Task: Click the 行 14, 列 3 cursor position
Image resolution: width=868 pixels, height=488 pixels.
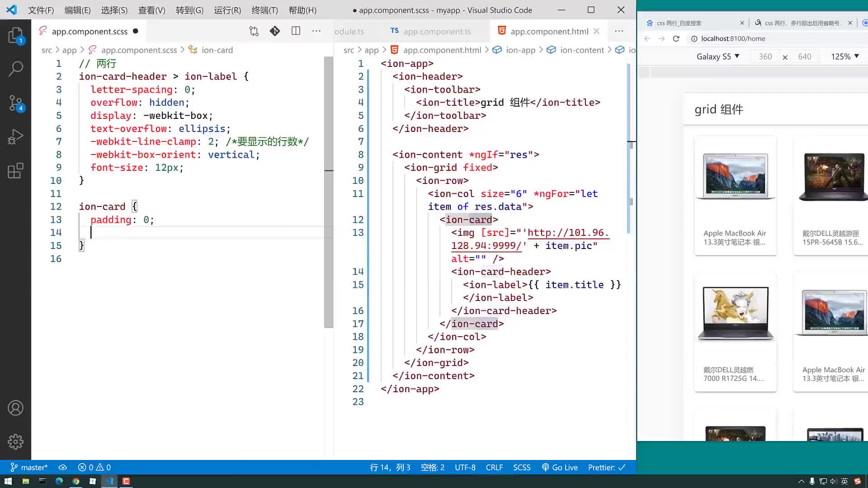Action: coord(390,467)
